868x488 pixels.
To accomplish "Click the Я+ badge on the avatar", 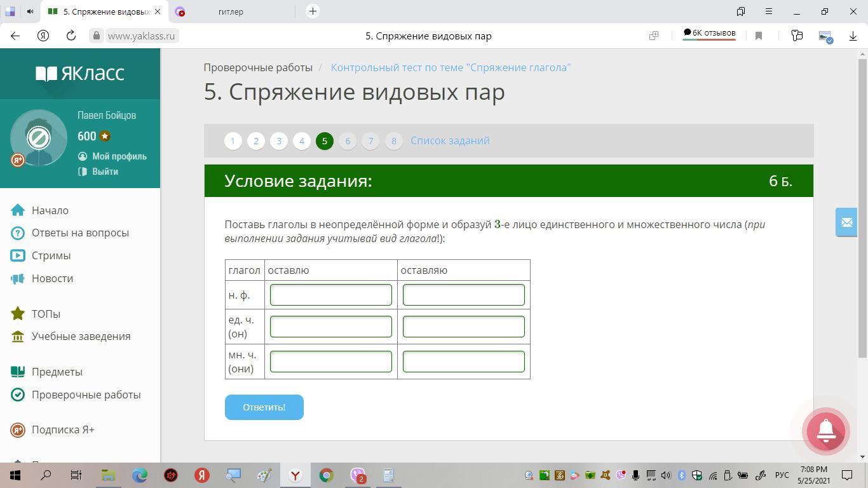I will click(18, 160).
